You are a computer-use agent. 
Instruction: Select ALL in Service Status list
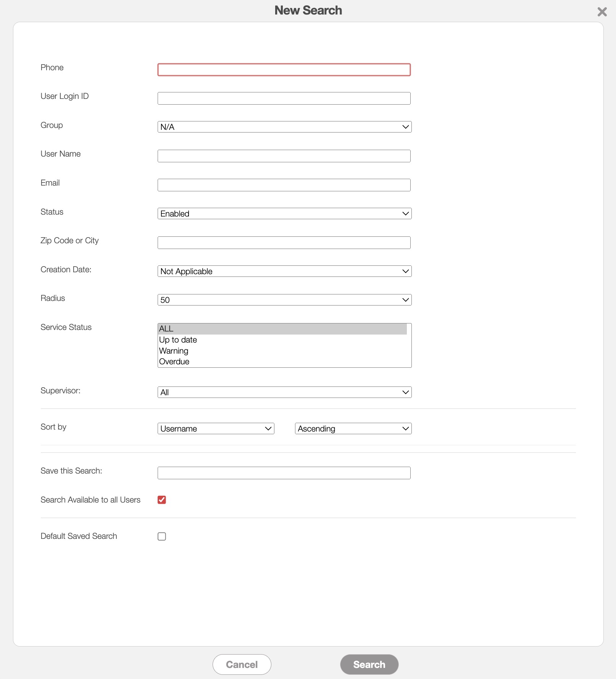point(282,329)
